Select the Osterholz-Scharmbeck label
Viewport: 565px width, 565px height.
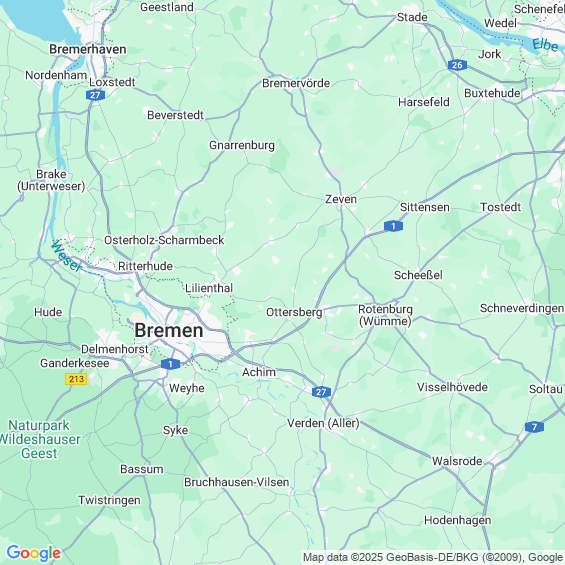click(164, 240)
